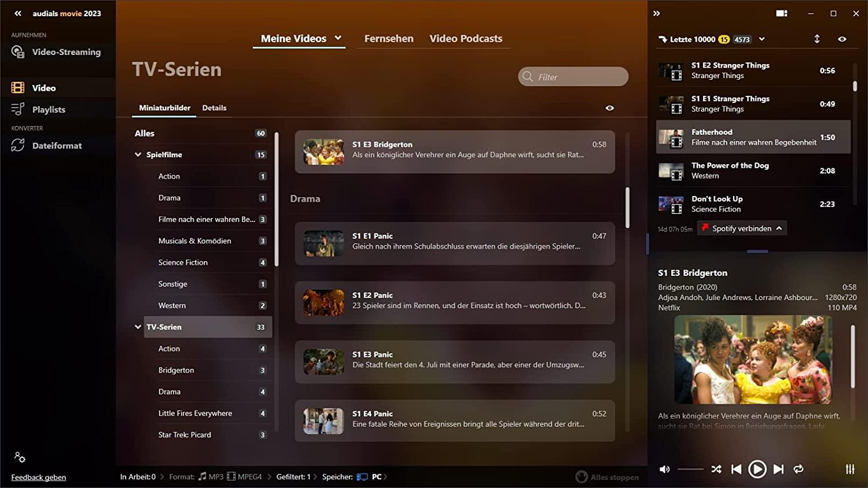Adjust the player volume slider
This screenshot has height=488, width=868.
690,469
